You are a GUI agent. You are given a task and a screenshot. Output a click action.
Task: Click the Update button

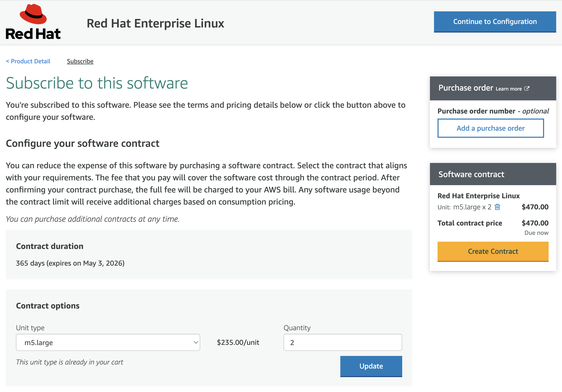click(x=371, y=366)
